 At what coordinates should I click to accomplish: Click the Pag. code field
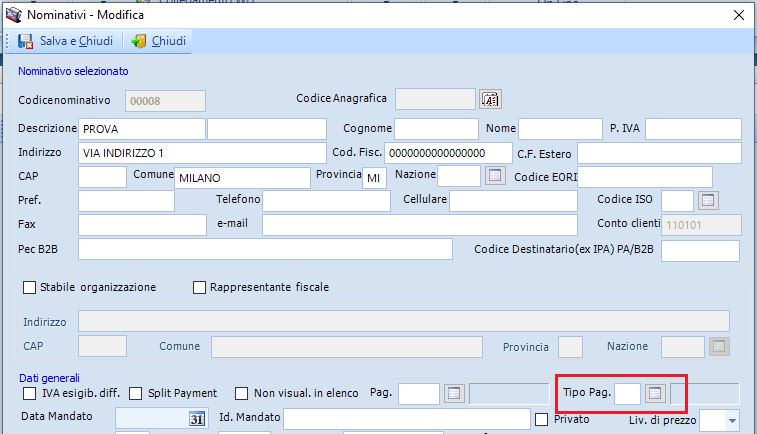[419, 393]
